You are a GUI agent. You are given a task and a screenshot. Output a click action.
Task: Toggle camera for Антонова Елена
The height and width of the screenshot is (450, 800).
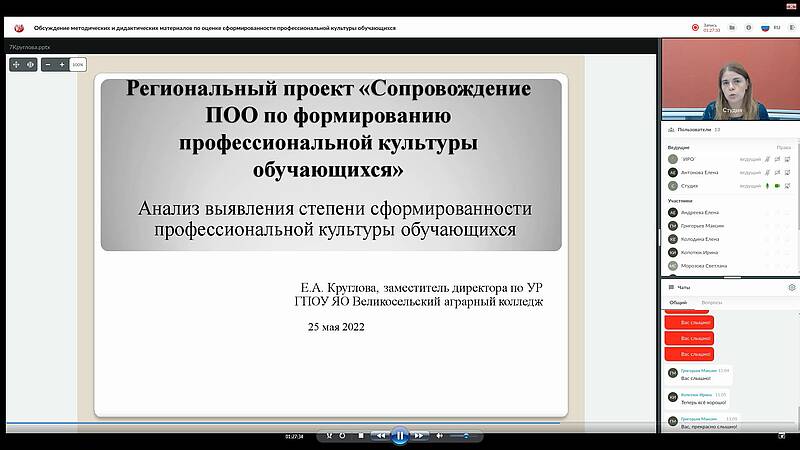pos(777,173)
